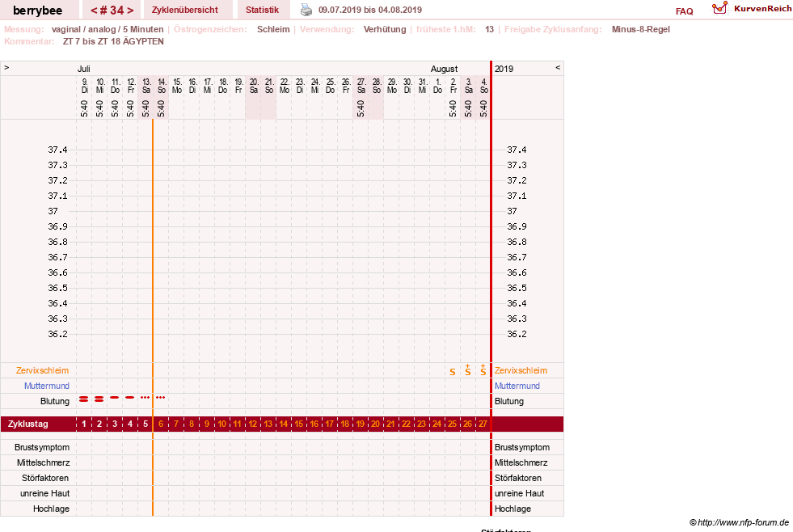Click the left Muttermund row label
The image size is (793, 532).
[x=47, y=386]
